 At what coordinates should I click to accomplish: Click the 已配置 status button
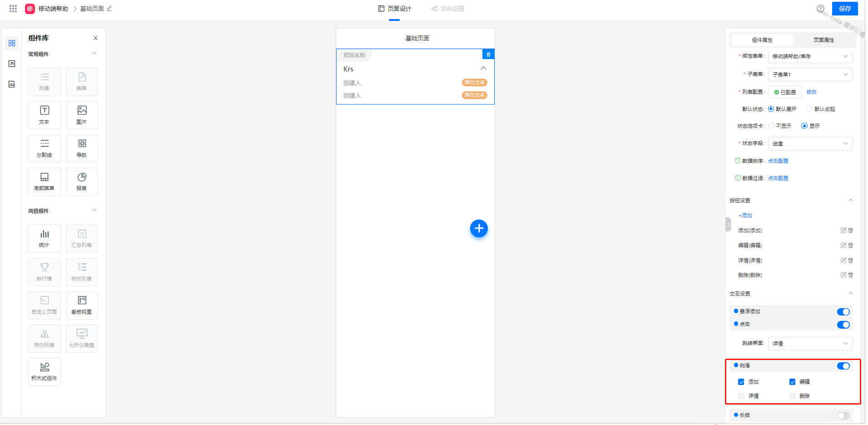pyautogui.click(x=785, y=92)
